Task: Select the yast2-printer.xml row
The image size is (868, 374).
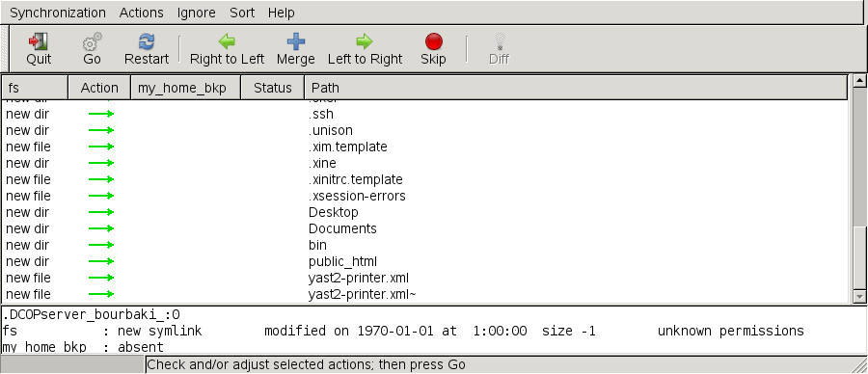Action: click(x=424, y=278)
